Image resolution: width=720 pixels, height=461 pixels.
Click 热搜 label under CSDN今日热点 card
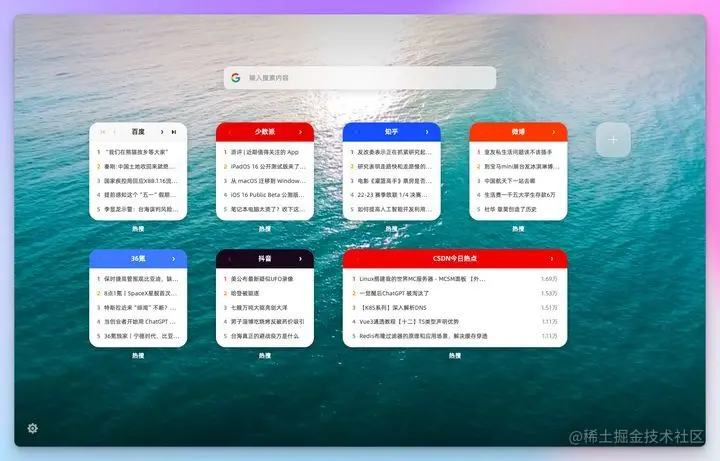[x=455, y=355]
